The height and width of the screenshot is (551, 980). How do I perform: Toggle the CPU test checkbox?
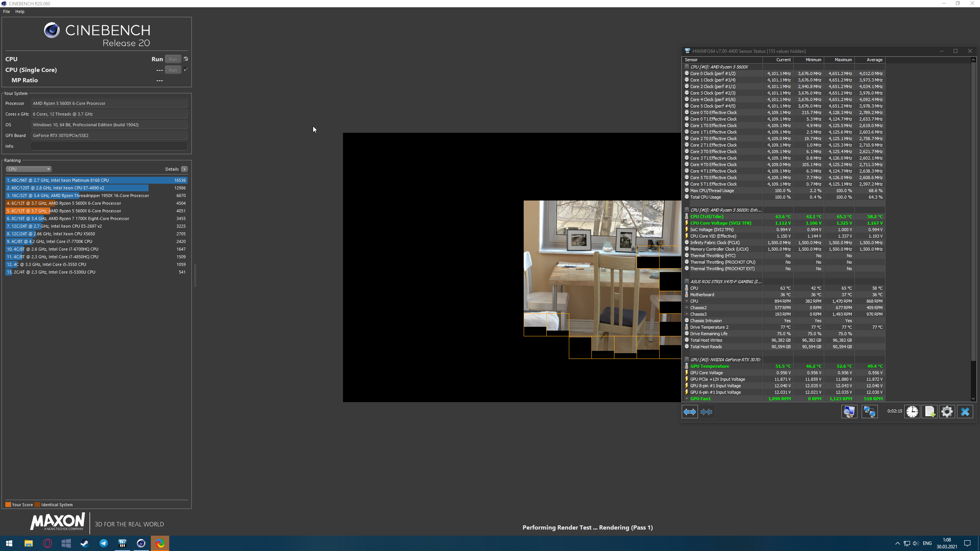point(186,59)
